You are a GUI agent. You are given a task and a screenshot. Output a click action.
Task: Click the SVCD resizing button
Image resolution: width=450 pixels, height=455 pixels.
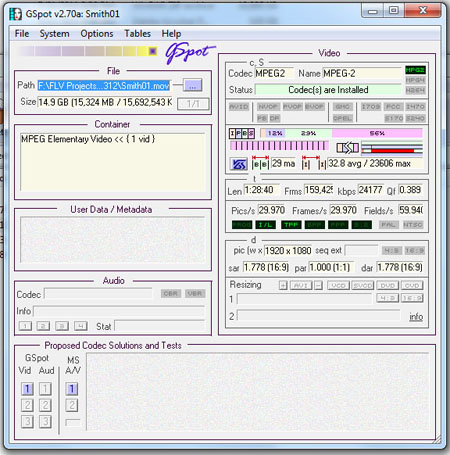coord(363,285)
